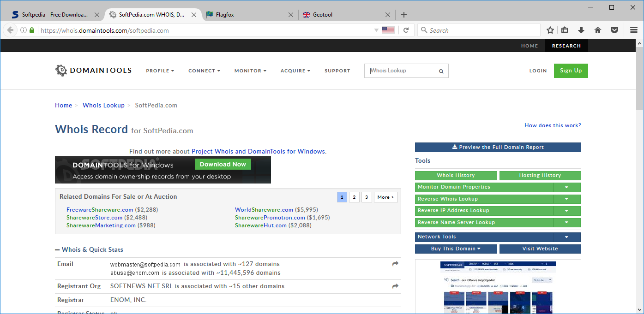The image size is (644, 314).
Task: Click the green Sign Up button
Action: [571, 71]
